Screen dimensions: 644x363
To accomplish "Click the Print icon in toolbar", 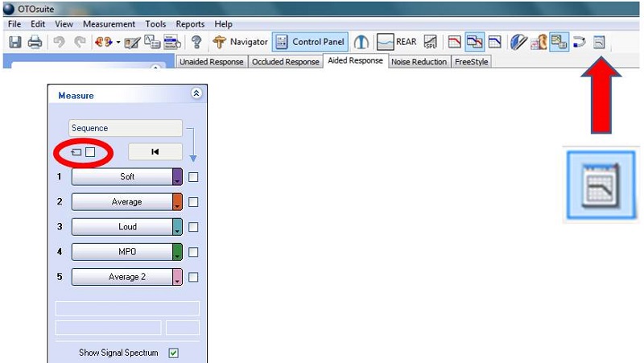I will tap(35, 42).
